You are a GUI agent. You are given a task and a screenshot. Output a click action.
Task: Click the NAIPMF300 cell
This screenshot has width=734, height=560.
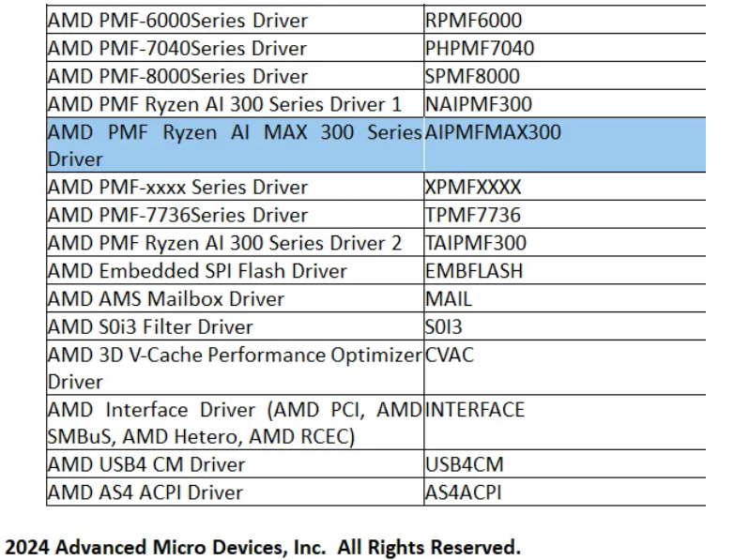478,104
